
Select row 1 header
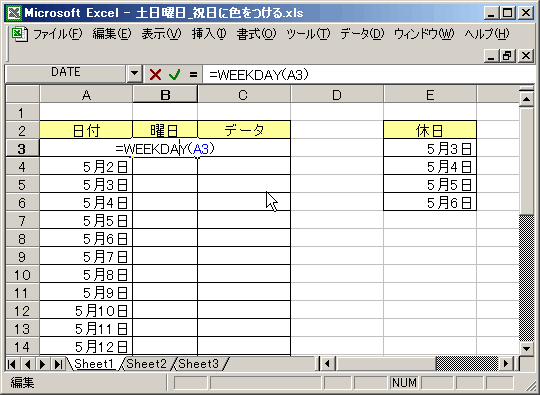pos(22,113)
